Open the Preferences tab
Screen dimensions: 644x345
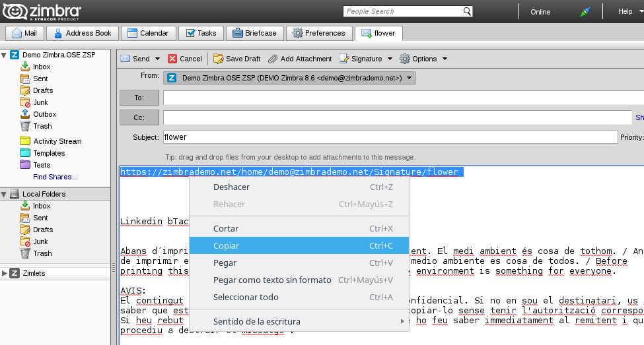click(x=319, y=33)
